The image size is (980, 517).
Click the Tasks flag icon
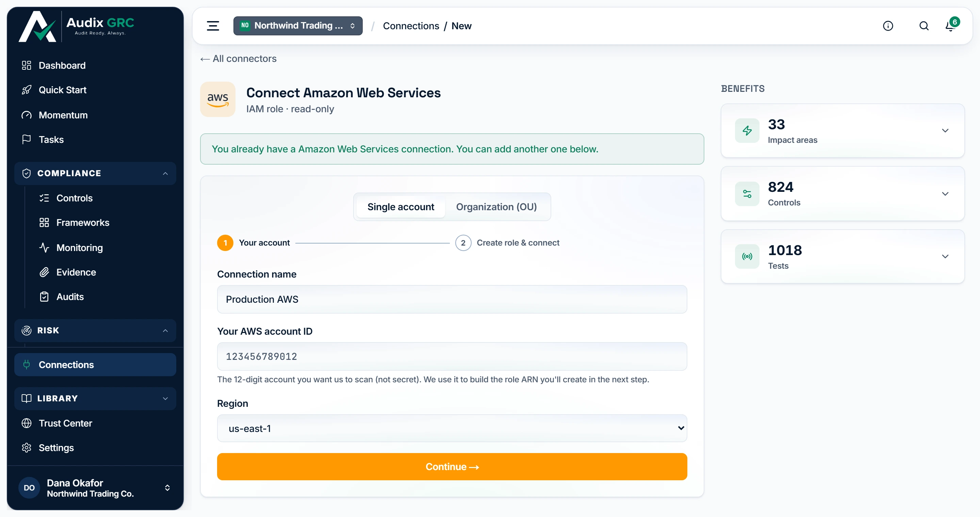[x=27, y=139]
